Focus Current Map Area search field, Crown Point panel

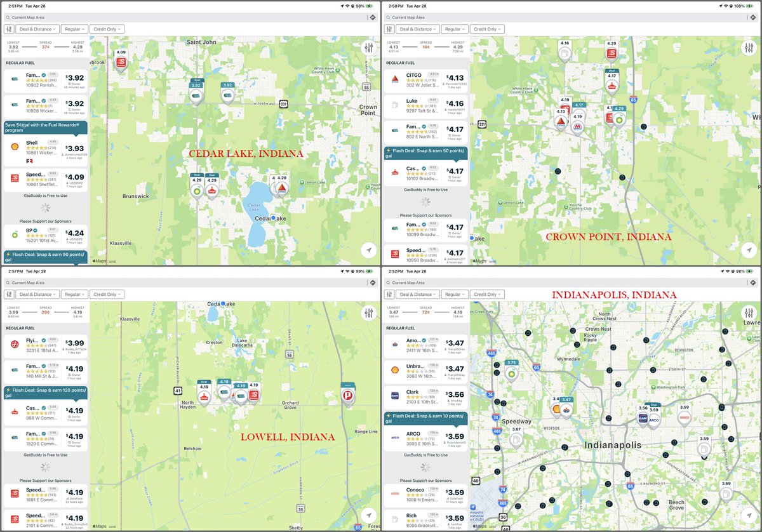click(565, 18)
